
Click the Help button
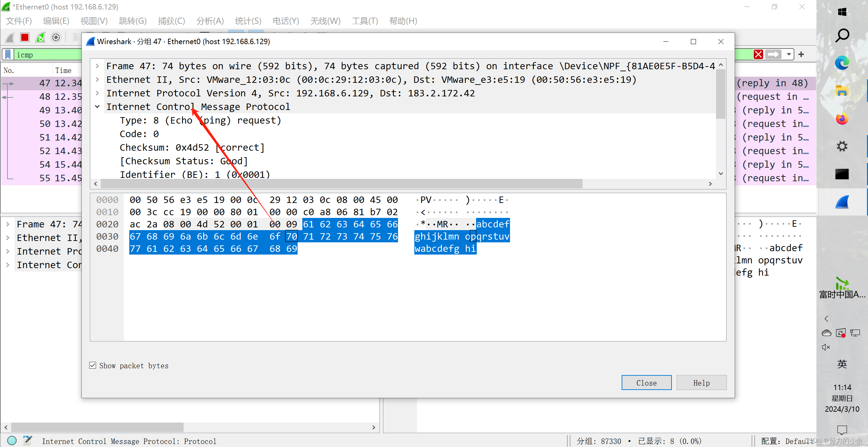pyautogui.click(x=701, y=383)
